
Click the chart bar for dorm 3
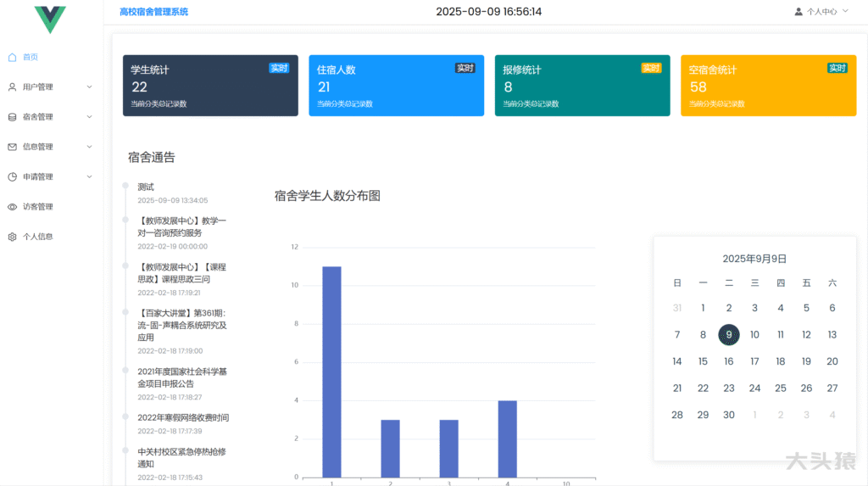(x=449, y=449)
